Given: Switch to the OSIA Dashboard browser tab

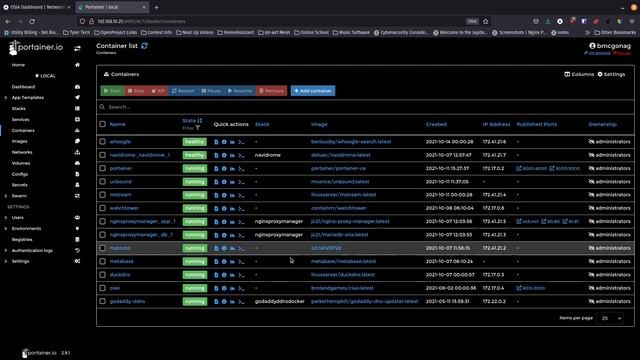Looking at the screenshot, I should pos(37,7).
